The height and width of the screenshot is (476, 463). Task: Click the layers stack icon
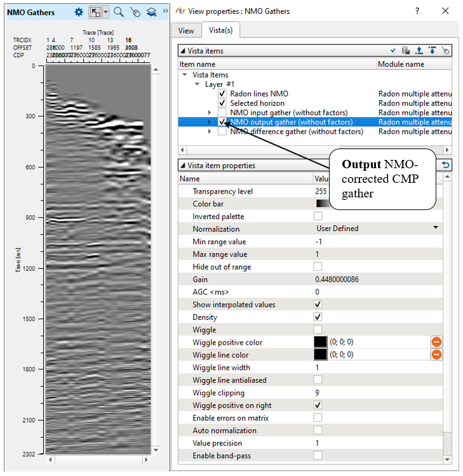point(151,12)
